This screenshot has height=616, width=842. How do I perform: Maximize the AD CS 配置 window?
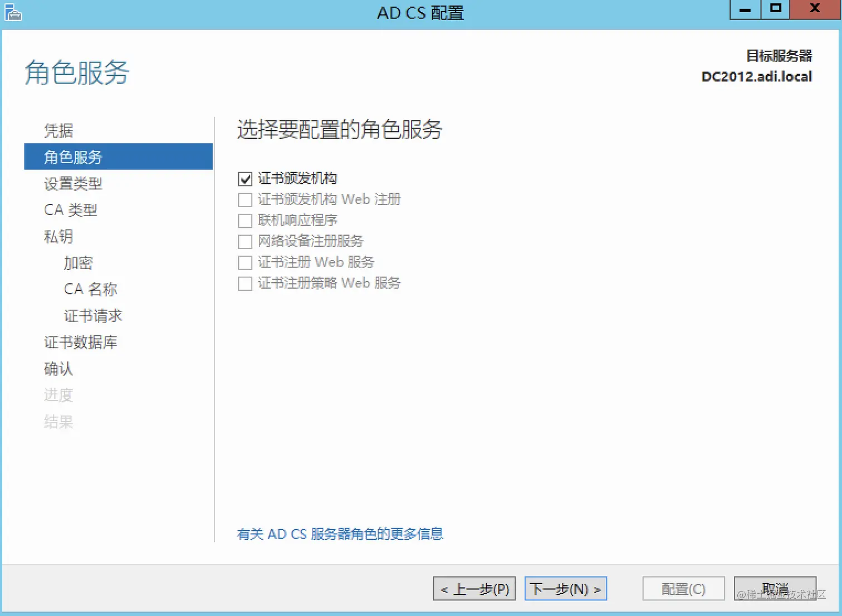(x=775, y=9)
